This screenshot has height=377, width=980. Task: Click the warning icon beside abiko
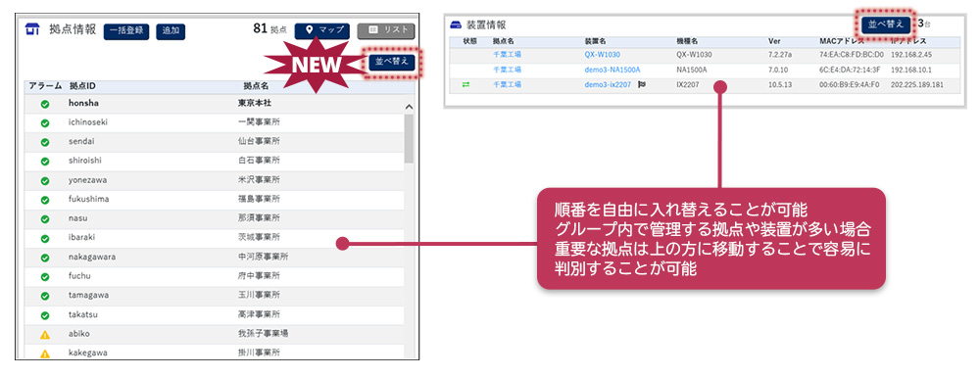tap(45, 335)
